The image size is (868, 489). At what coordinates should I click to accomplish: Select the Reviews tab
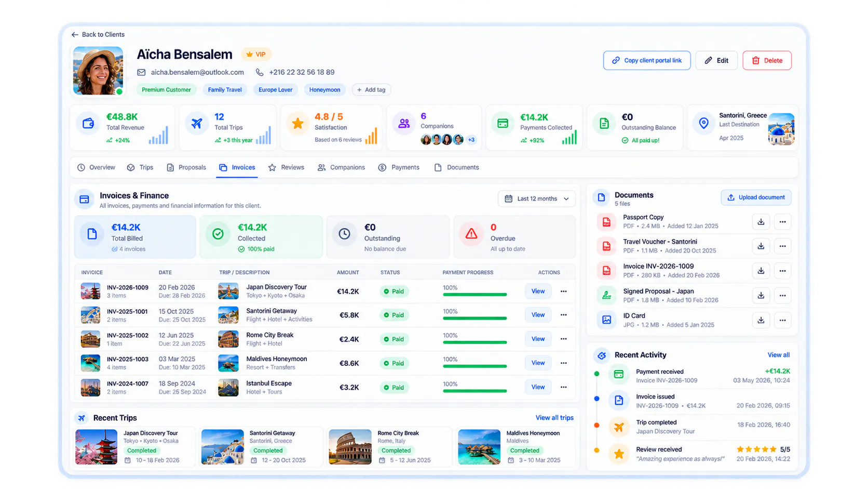click(286, 167)
